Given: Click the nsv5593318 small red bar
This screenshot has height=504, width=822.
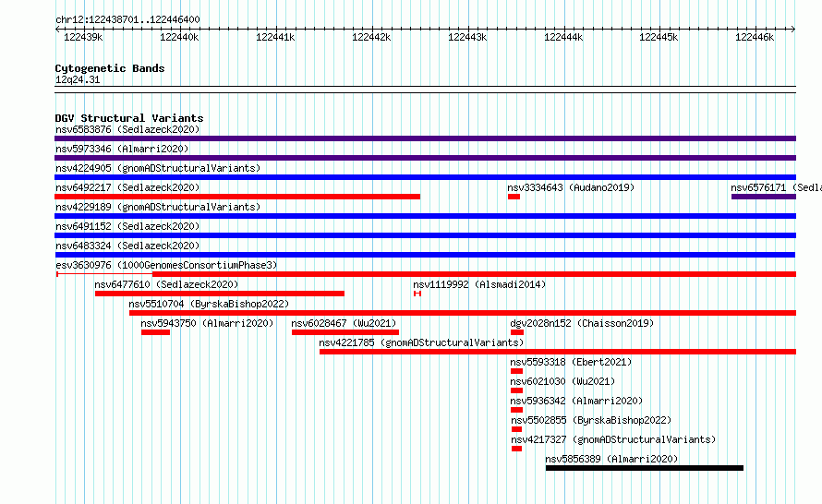Looking at the screenshot, I should pyautogui.click(x=517, y=371).
